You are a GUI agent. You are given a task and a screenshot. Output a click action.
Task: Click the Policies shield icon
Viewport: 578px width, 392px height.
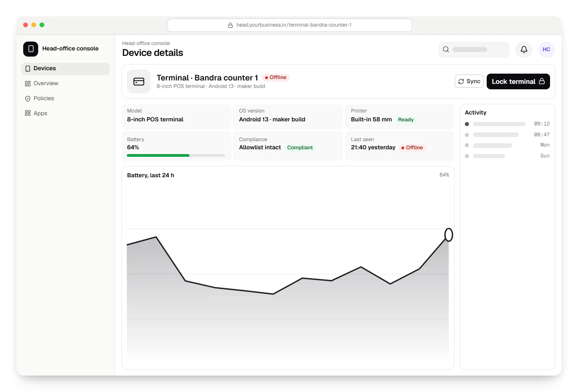28,99
